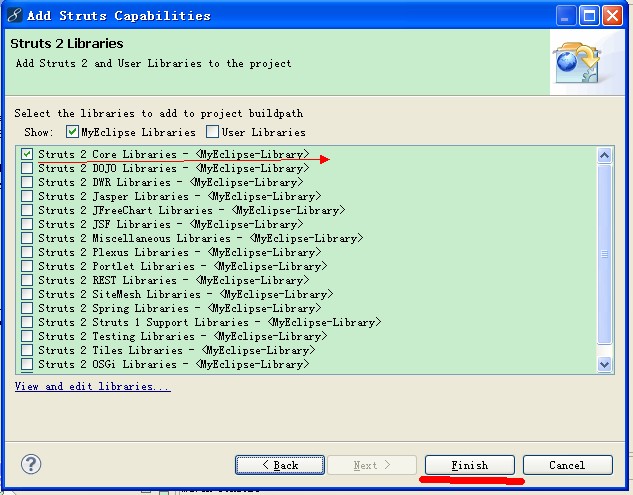Check Struts 2 Plexus Libraries checkbox
633x495 pixels.
[x=27, y=252]
